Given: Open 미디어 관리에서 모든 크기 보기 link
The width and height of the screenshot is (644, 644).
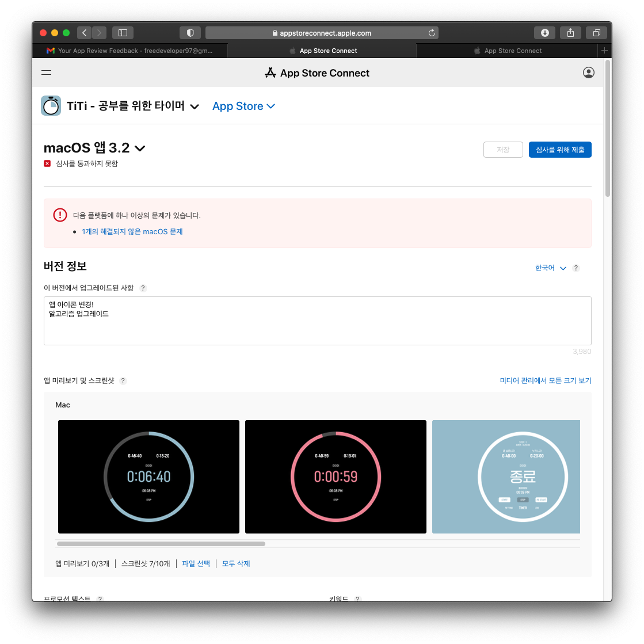Looking at the screenshot, I should point(546,380).
